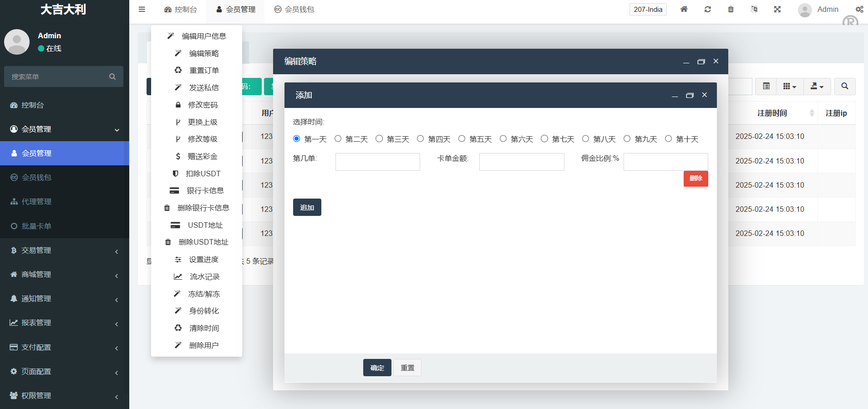Click the fullscreen expand icon

click(x=777, y=9)
